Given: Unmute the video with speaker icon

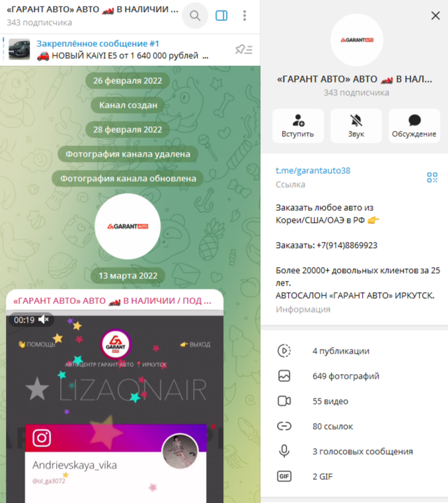Looking at the screenshot, I should click(x=44, y=319).
